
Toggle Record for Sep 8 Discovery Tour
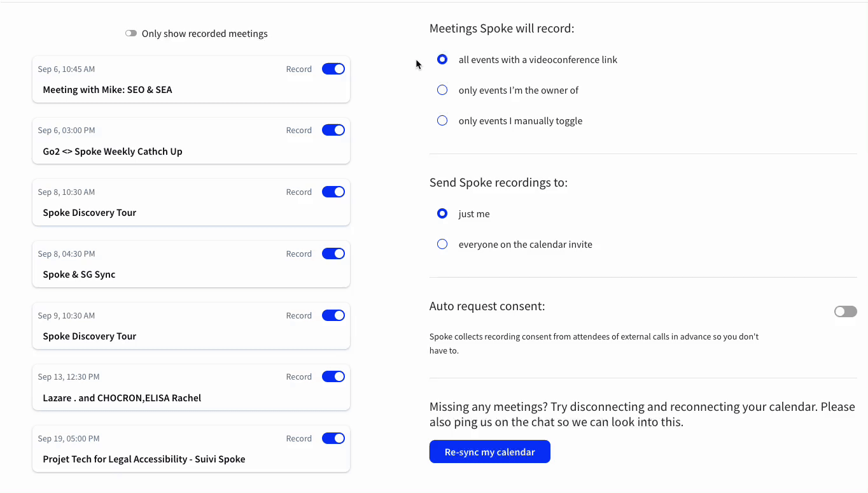pos(333,192)
